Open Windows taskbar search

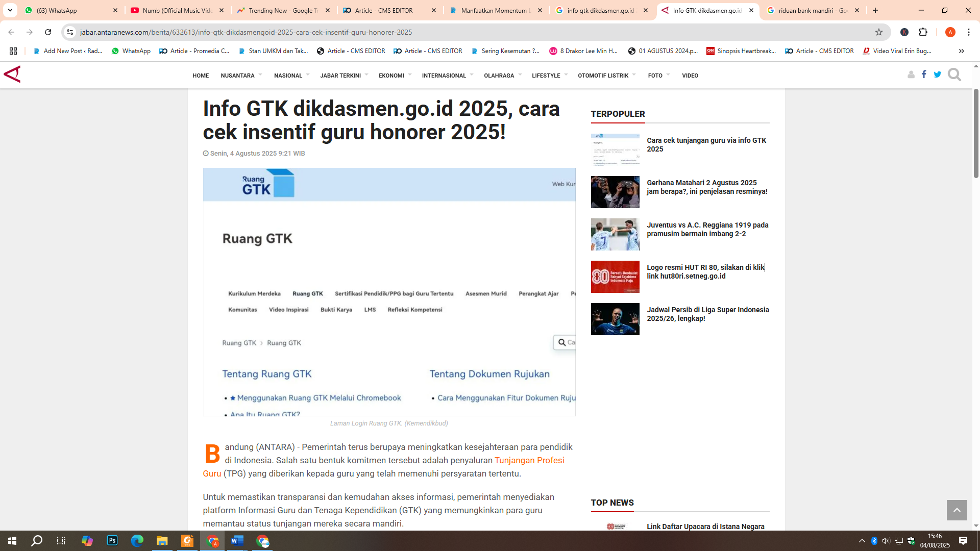point(37,541)
